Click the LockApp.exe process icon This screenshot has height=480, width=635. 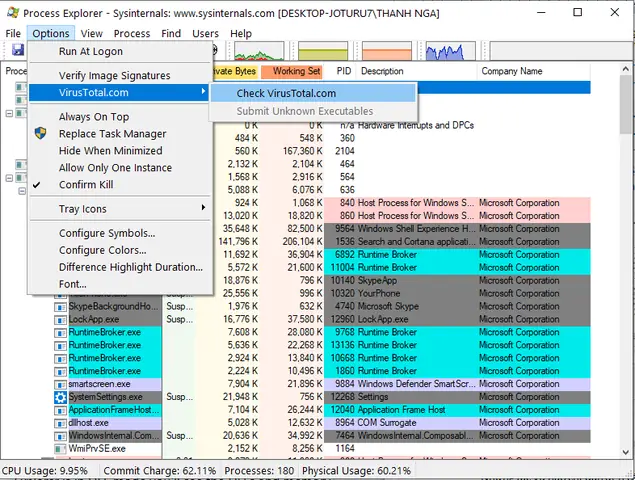pos(60,320)
